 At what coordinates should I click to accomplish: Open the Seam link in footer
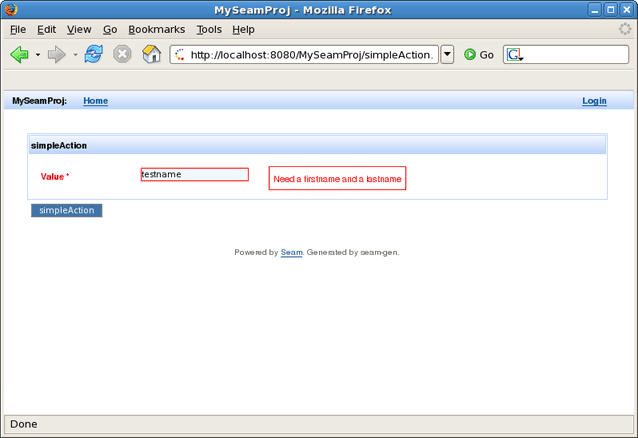tap(291, 252)
